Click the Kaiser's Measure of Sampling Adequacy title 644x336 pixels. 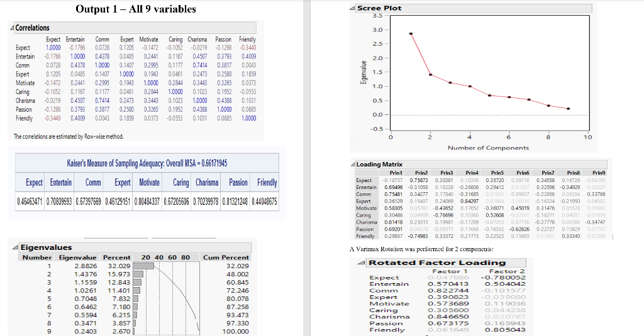[x=147, y=163]
